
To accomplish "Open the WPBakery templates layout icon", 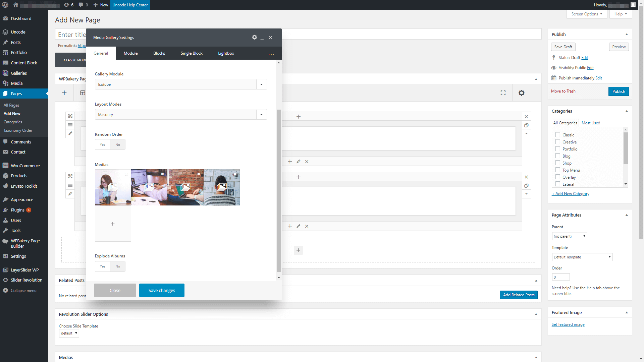I will tap(83, 93).
